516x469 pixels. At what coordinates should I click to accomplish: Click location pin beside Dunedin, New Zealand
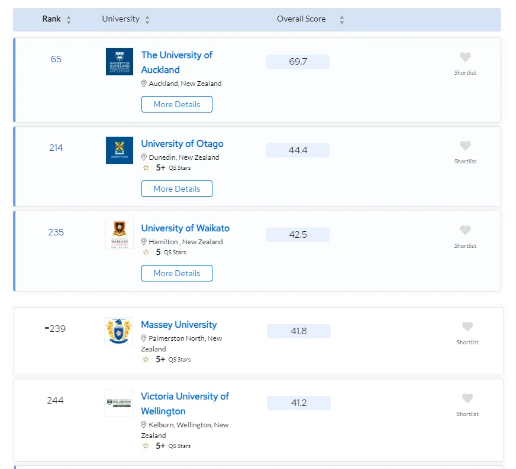[144, 157]
